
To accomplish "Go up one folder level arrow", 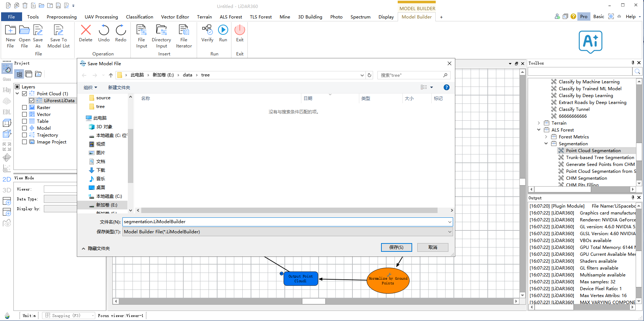I will [x=111, y=75].
